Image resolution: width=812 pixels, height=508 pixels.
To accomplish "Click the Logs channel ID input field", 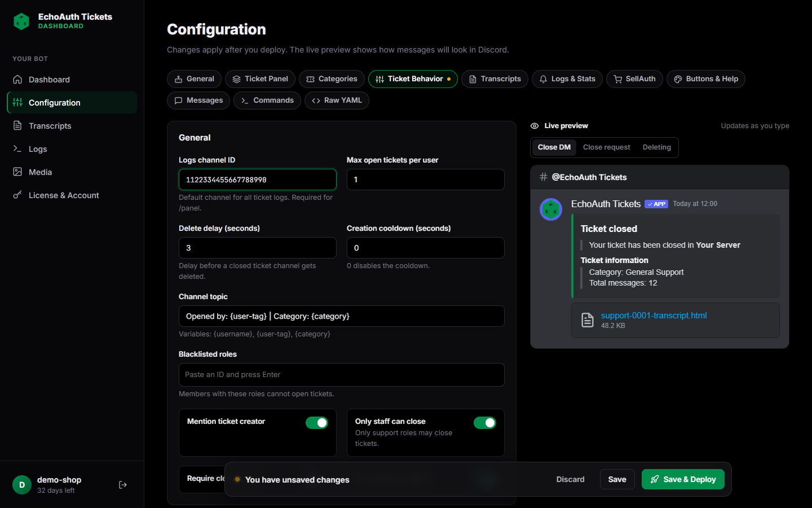I will [258, 179].
